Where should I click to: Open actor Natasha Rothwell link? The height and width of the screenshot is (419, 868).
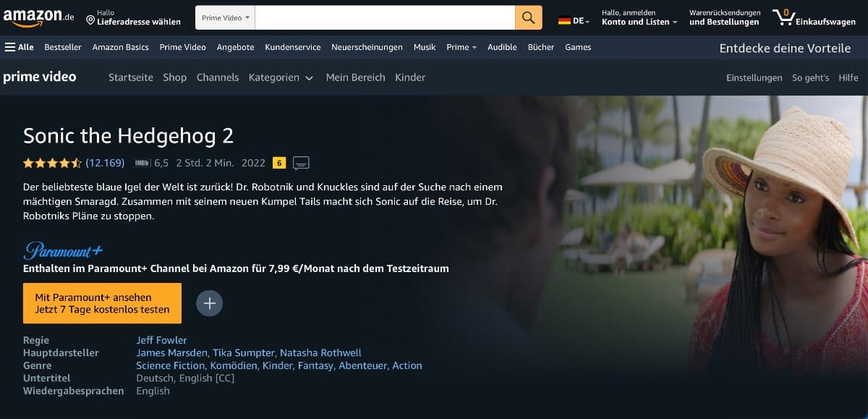click(320, 353)
